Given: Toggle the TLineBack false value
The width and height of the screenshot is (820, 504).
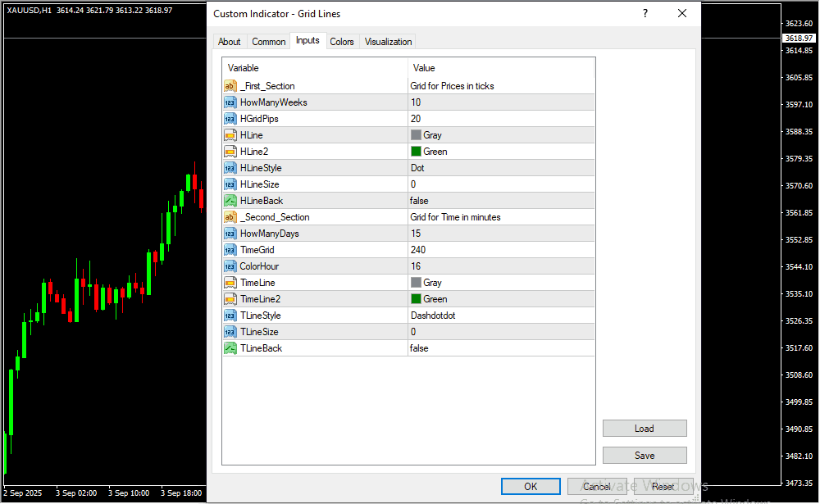Looking at the screenshot, I should pyautogui.click(x=419, y=348).
